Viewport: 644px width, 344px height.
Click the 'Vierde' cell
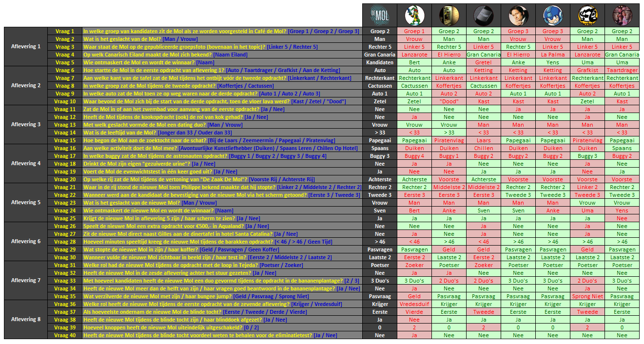coord(414,312)
